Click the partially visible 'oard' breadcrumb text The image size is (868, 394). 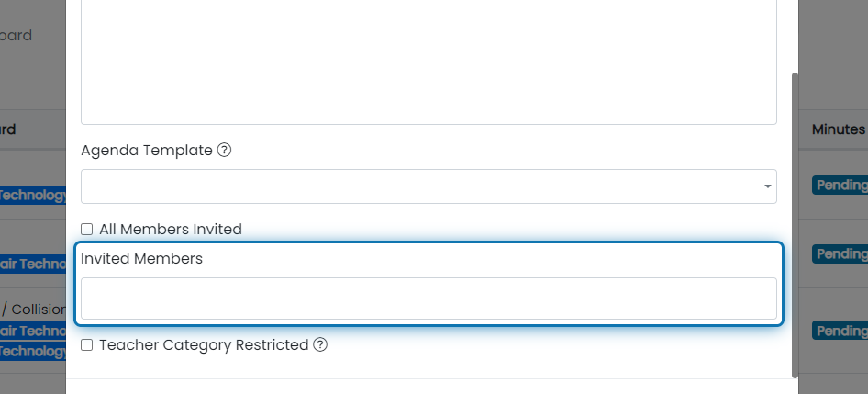(16, 35)
